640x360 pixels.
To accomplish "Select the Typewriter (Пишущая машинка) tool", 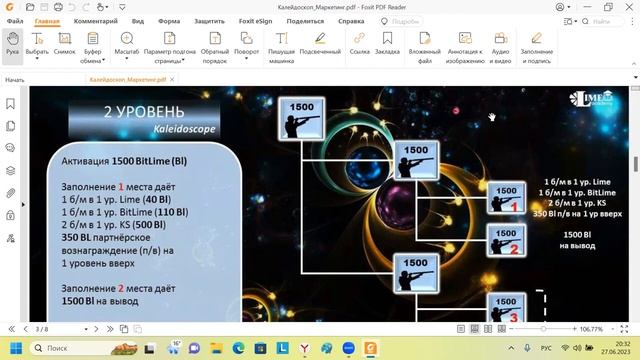I will 281,47.
